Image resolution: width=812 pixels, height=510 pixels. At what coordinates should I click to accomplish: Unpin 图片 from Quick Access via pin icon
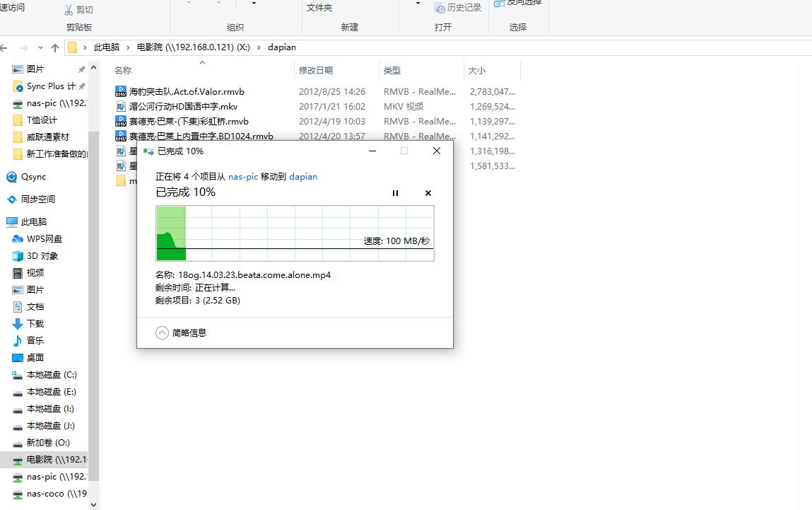click(x=80, y=69)
